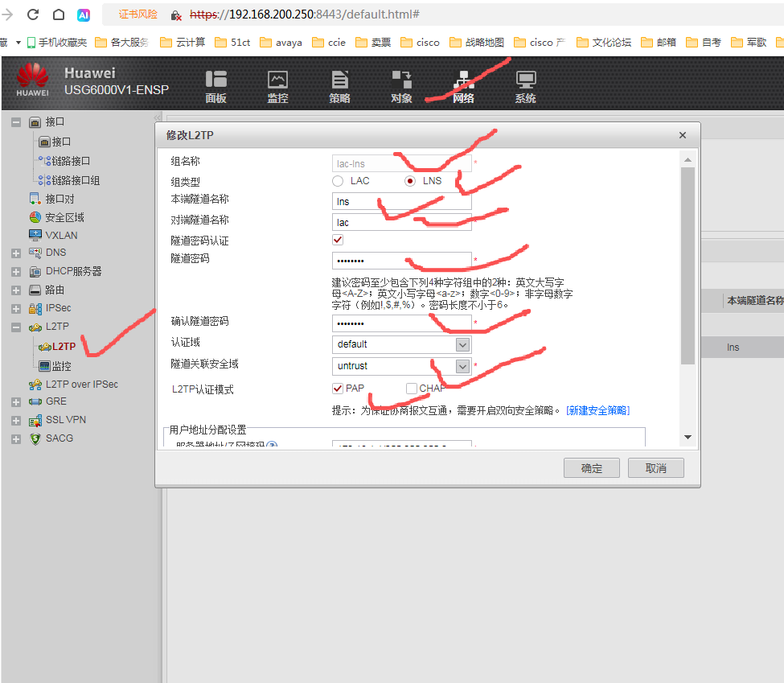Select the LAC radio button
This screenshot has width=784, height=683.
[338, 180]
